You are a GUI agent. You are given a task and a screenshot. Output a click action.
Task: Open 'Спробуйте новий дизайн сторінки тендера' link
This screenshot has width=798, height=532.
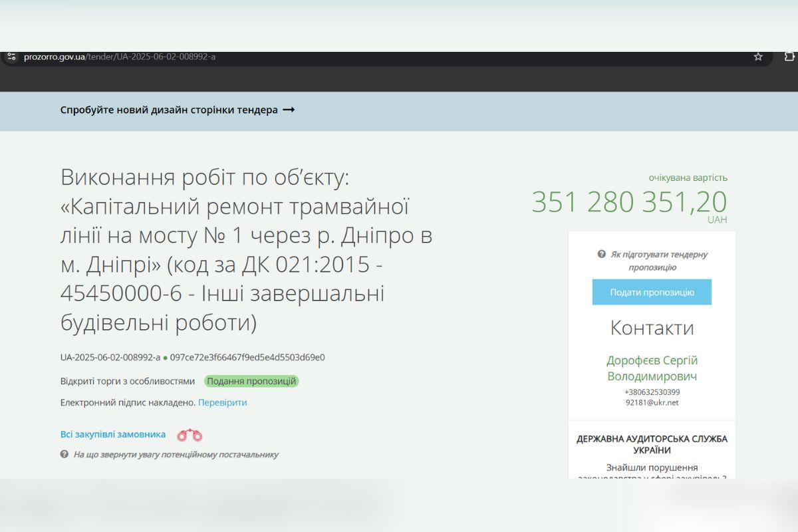pos(169,110)
